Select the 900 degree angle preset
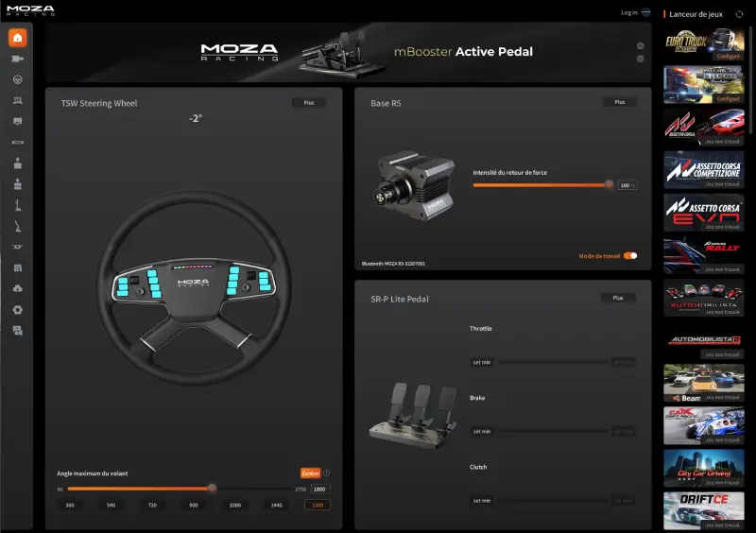 194,505
